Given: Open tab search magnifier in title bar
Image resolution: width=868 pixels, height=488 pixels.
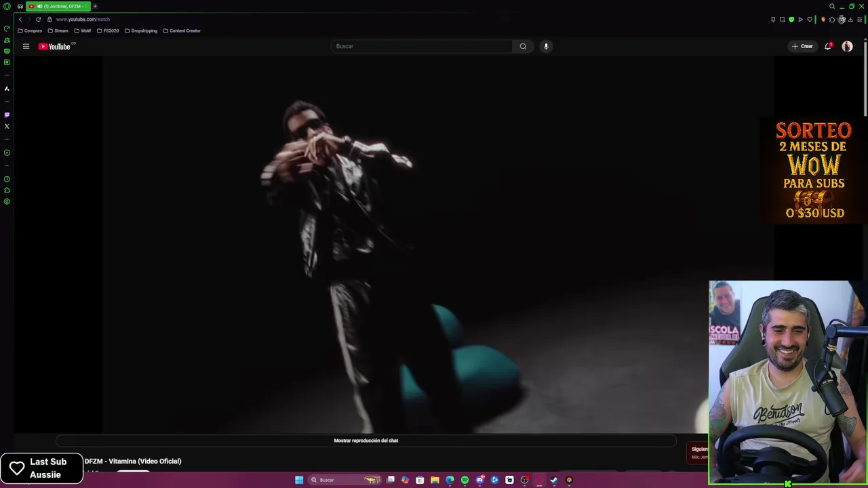Looking at the screenshot, I should (832, 6).
